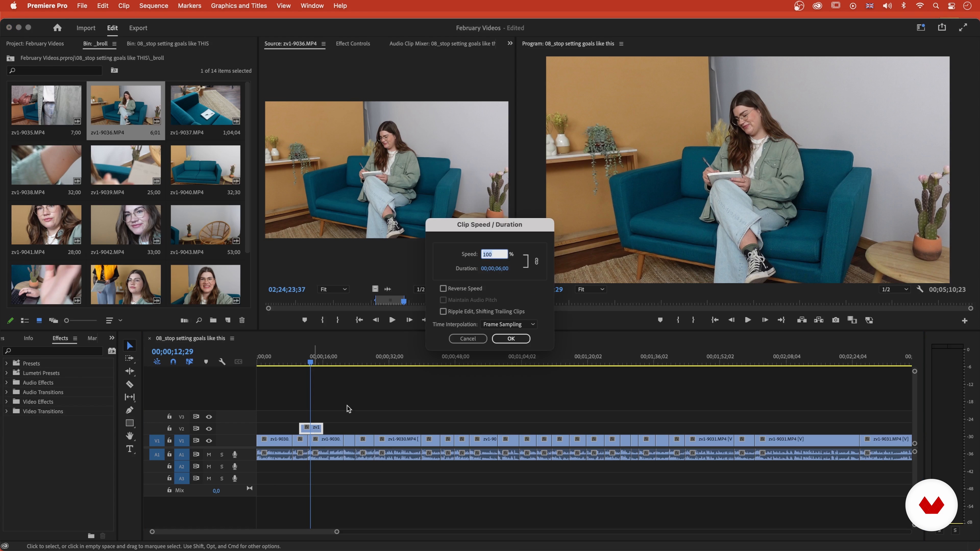
Task: Click the Duration value 00;00;06;00
Action: pyautogui.click(x=494, y=268)
